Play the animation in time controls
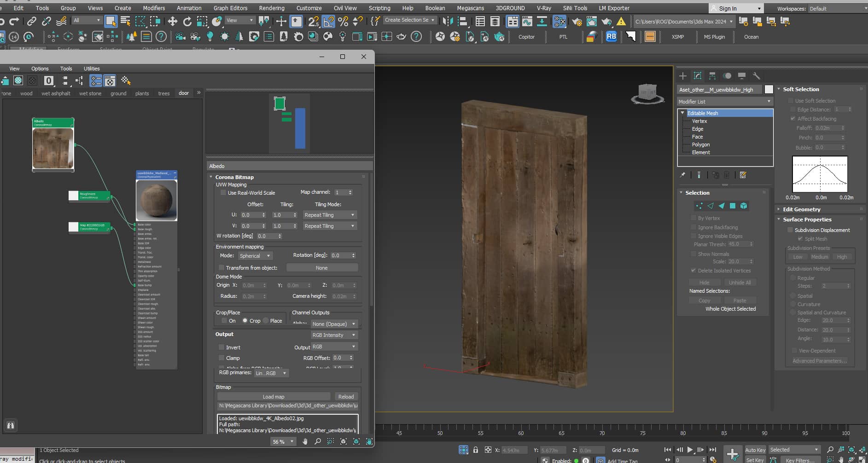Image resolution: width=868 pixels, height=463 pixels. coord(690,450)
